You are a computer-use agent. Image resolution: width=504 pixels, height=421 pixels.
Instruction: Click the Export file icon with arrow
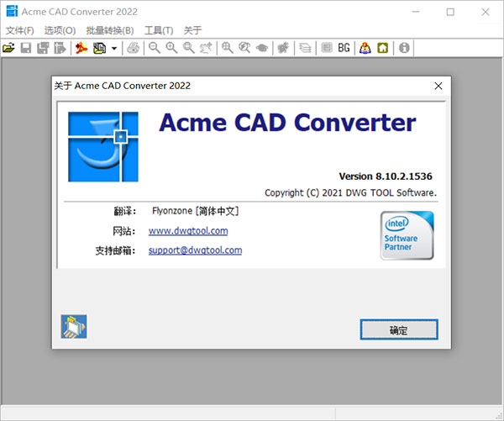point(60,48)
